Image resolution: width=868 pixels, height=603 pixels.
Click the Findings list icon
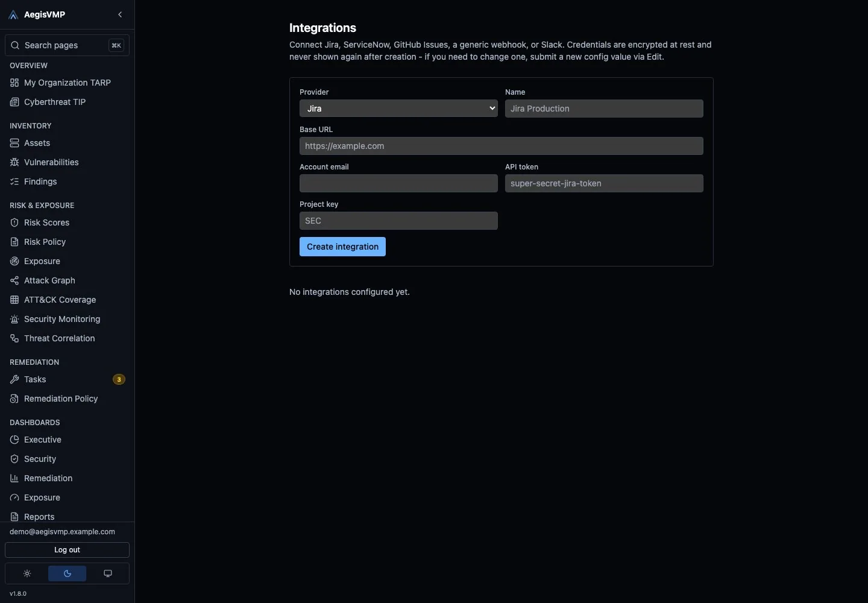point(14,182)
